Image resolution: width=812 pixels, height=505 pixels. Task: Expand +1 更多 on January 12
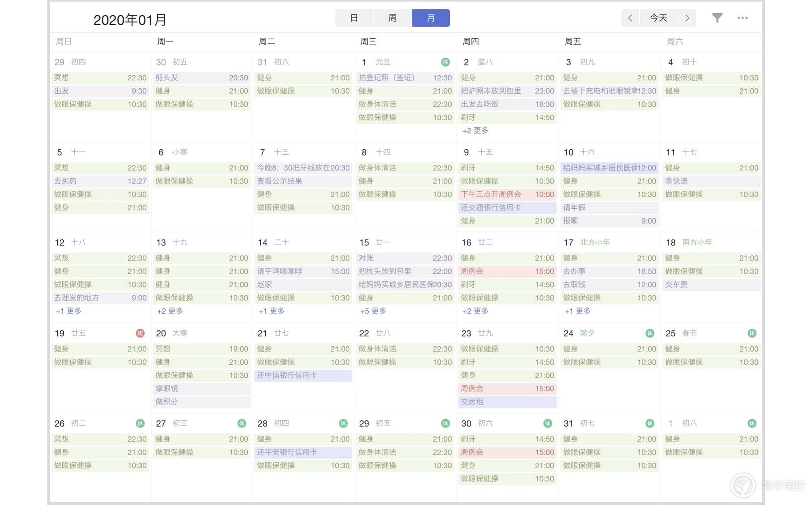tap(68, 311)
